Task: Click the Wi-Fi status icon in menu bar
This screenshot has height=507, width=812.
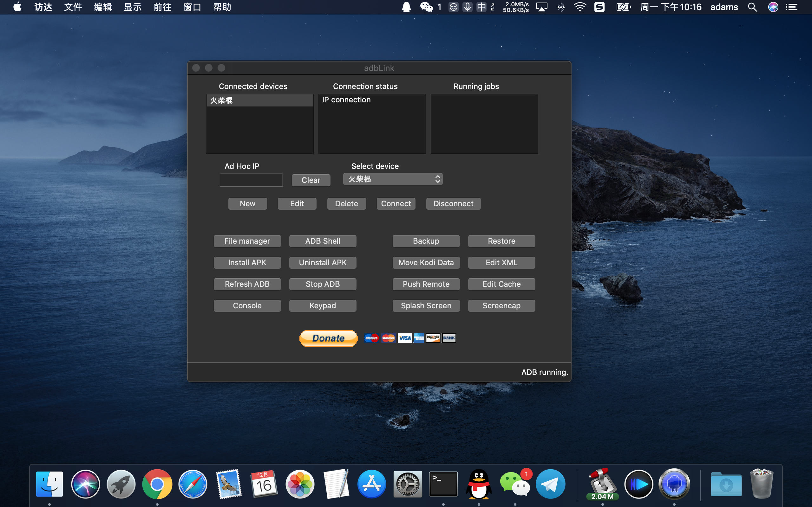Action: pyautogui.click(x=580, y=7)
